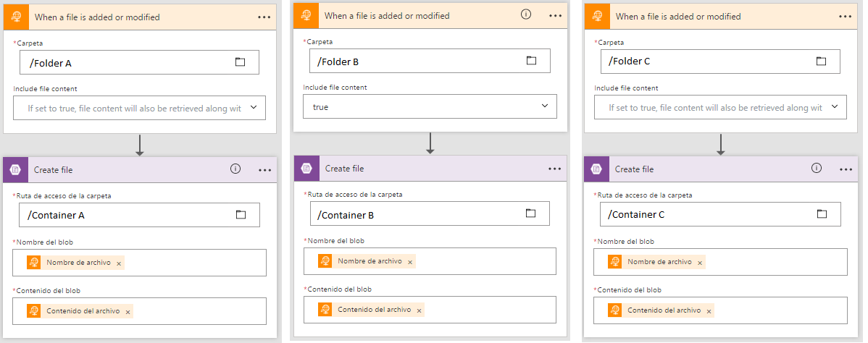Image resolution: width=868 pixels, height=343 pixels.
Task: Open folder picker for Container A
Action: [241, 215]
